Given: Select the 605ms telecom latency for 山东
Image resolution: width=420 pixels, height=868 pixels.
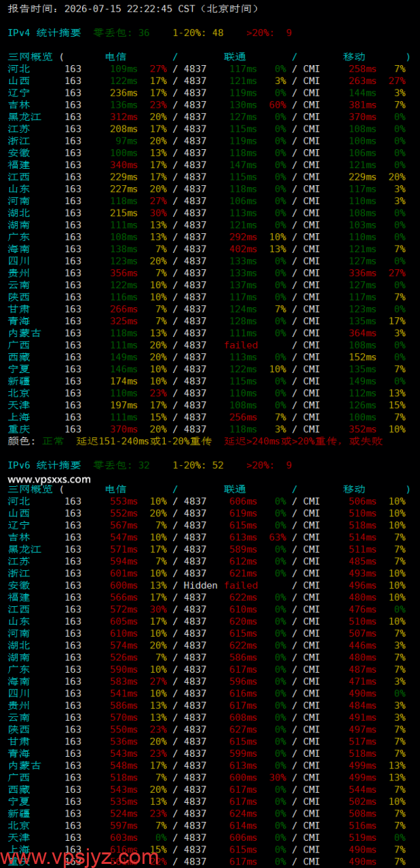Looking at the screenshot, I should (x=123, y=621).
